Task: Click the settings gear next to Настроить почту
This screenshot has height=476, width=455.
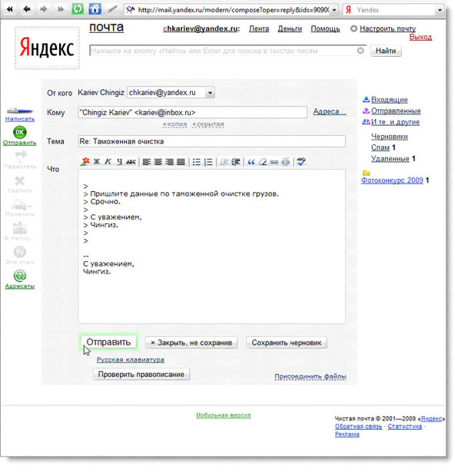Action: (x=354, y=28)
